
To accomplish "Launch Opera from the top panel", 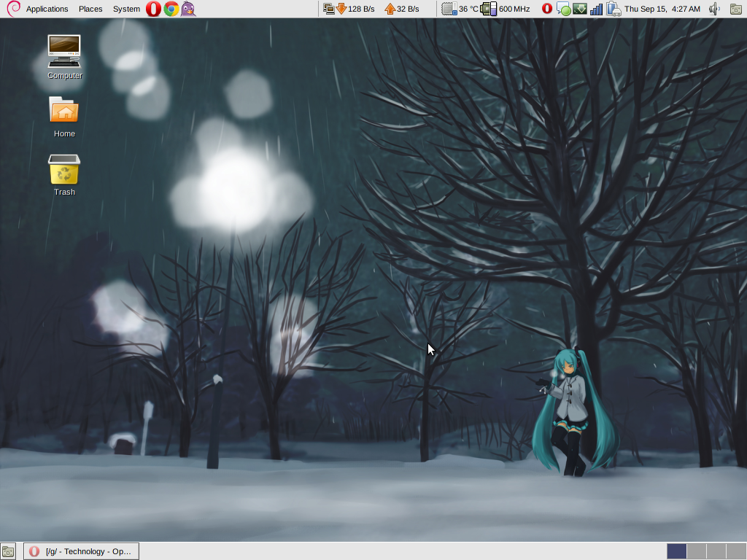I will tap(153, 9).
